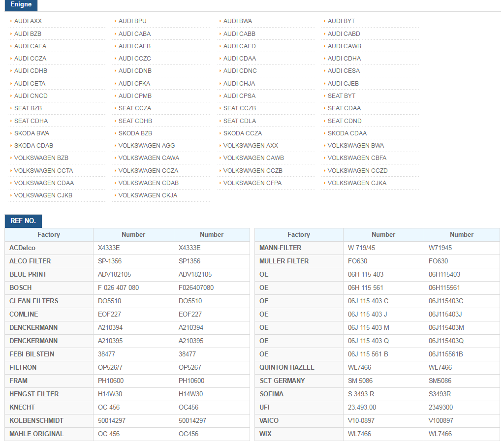Click the ACDelco factory cell
This screenshot has width=504, height=446.
[49, 248]
